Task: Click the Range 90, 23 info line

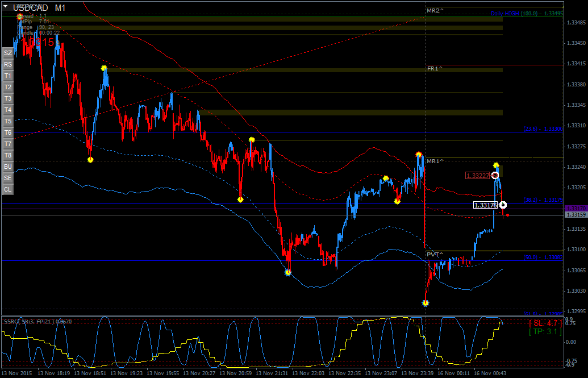Action: click(36, 27)
